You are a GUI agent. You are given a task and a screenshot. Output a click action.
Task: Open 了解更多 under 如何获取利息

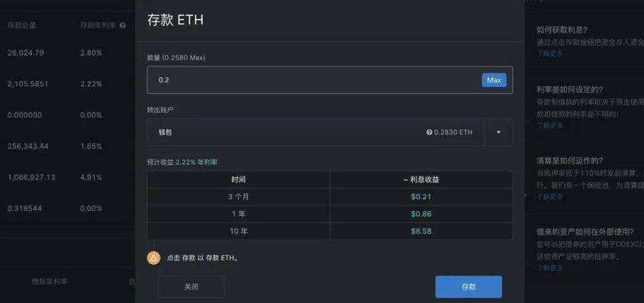coord(549,53)
